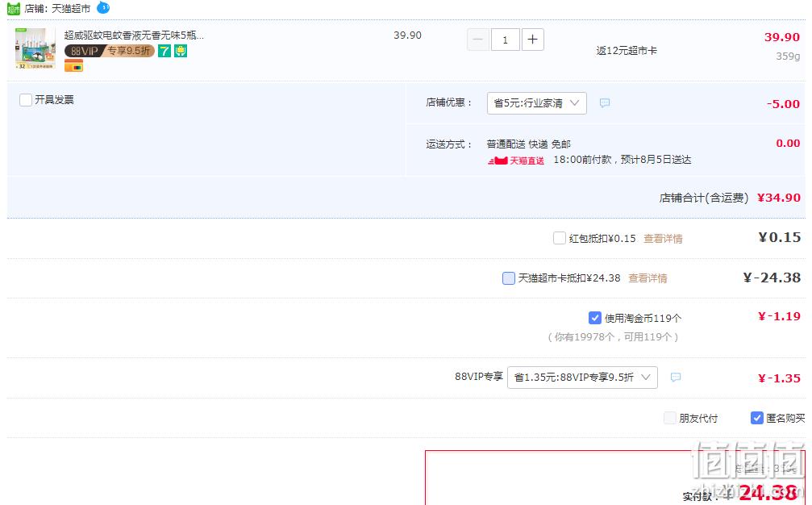Focus the quantity input field showing 1

[505, 40]
